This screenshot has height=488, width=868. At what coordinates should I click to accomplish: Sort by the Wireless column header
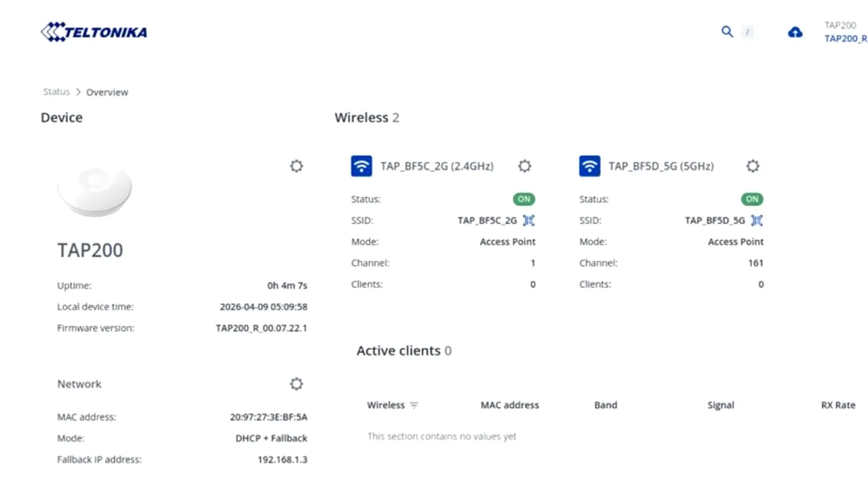click(x=386, y=405)
